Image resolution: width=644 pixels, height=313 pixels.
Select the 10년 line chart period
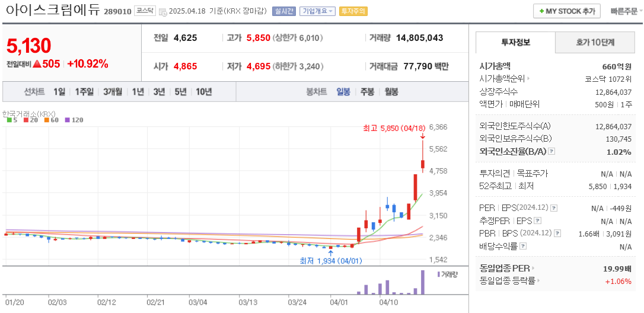point(204,92)
